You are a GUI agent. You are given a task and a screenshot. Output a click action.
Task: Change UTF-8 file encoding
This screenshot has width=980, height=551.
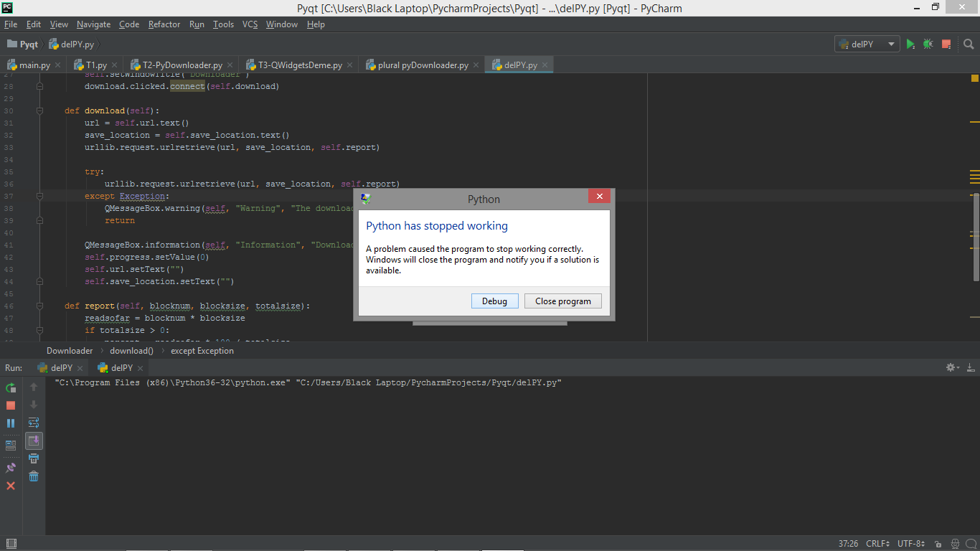(x=911, y=544)
